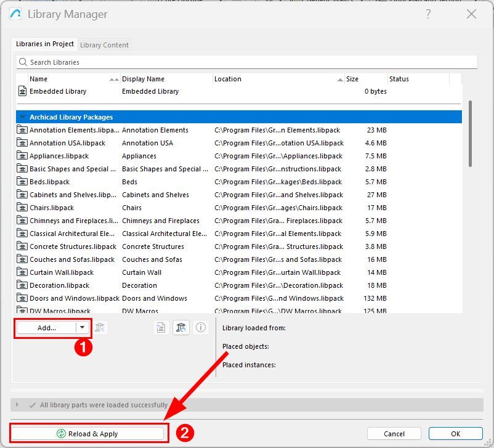Screen dimensions: 494x448
Task: Click the Concrete Structures.libpack library icon
Action: (22, 246)
